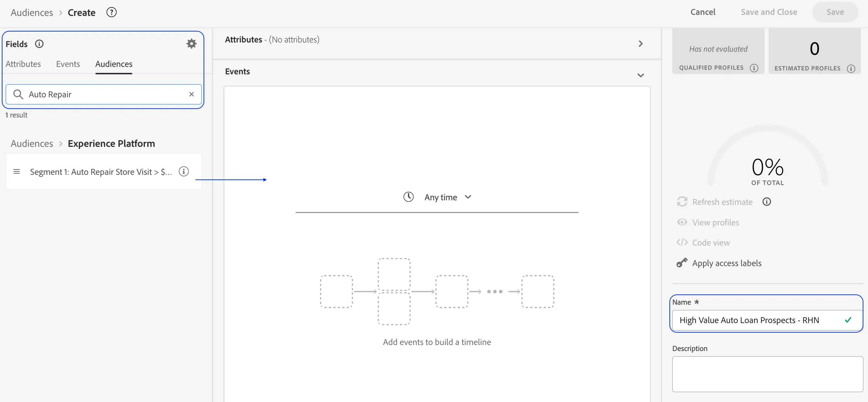Go to Audiences breadcrumb at top
Image resolution: width=868 pixels, height=402 pixels.
click(32, 13)
